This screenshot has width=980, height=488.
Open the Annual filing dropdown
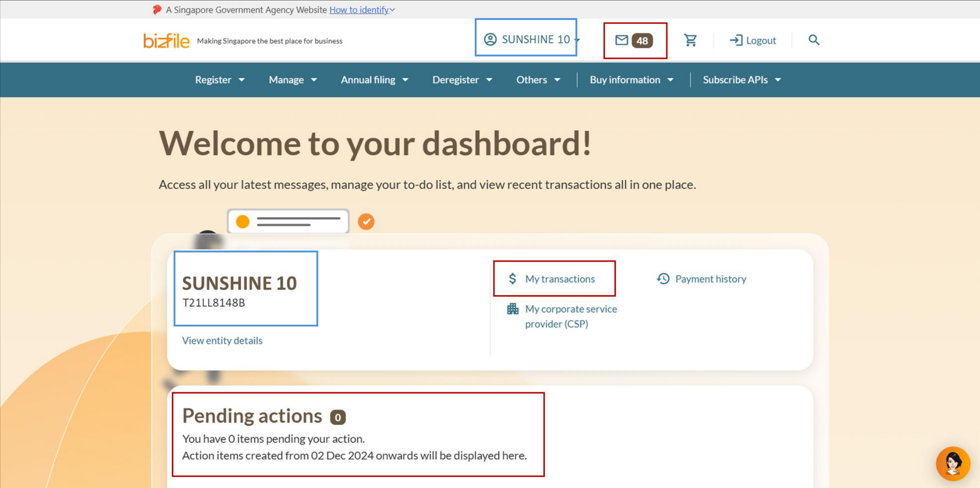(375, 80)
